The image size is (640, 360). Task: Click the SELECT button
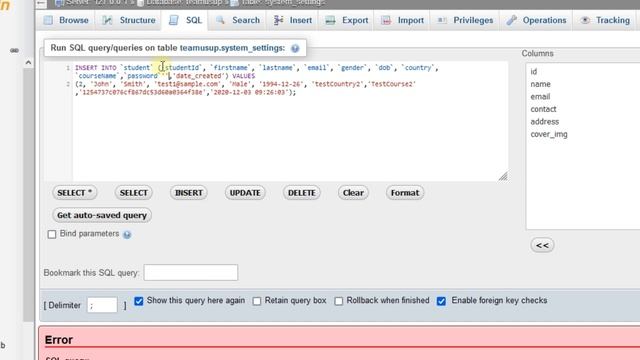pyautogui.click(x=133, y=193)
